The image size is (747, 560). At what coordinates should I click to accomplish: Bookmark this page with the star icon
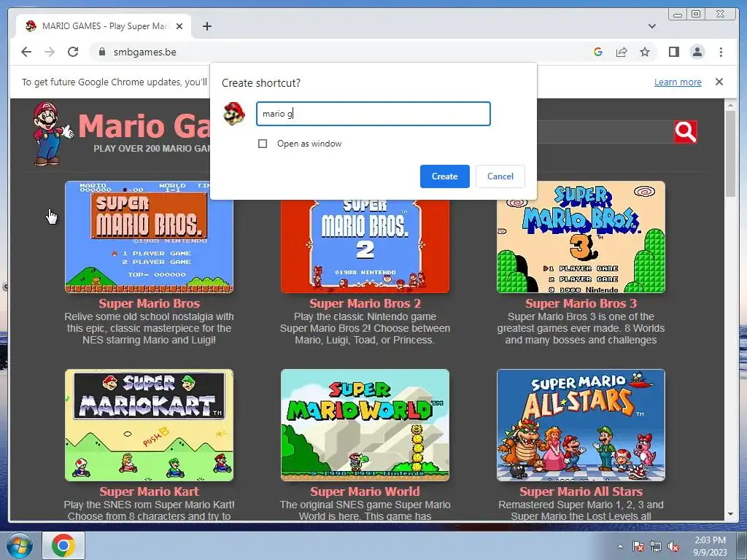pyautogui.click(x=645, y=52)
